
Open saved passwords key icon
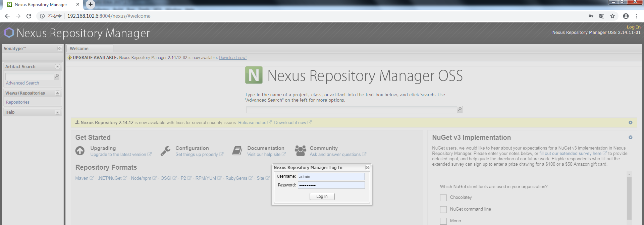point(591,16)
